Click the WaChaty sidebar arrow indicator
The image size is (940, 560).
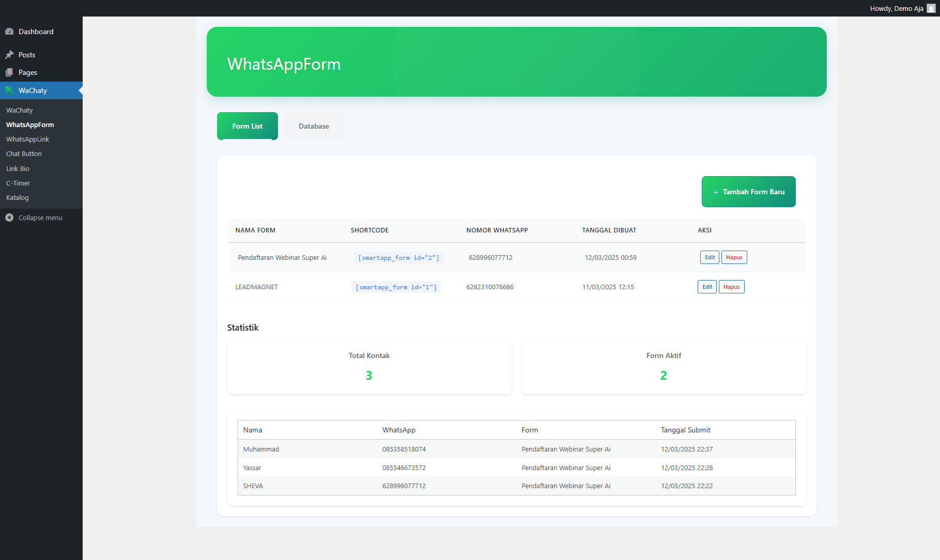pos(80,90)
